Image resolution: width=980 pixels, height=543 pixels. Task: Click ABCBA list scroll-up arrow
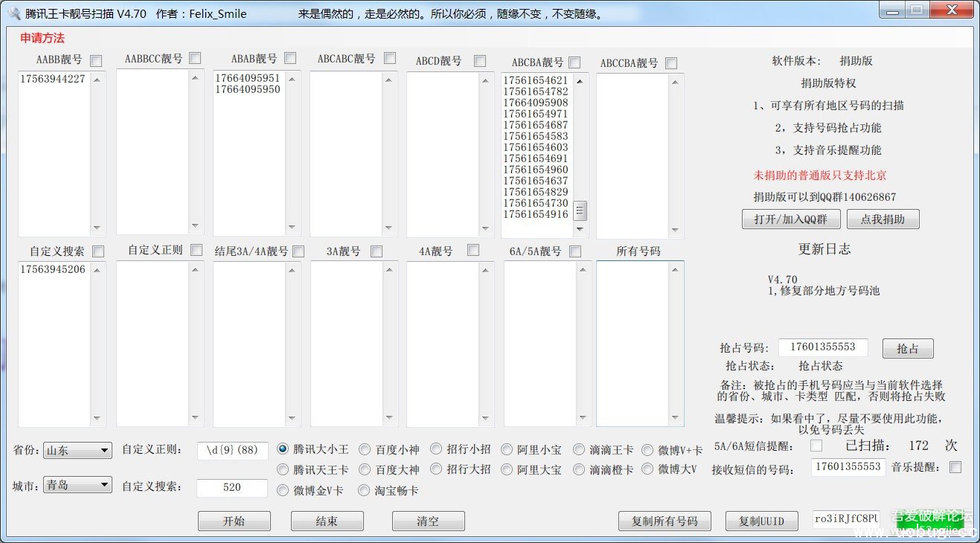(580, 80)
